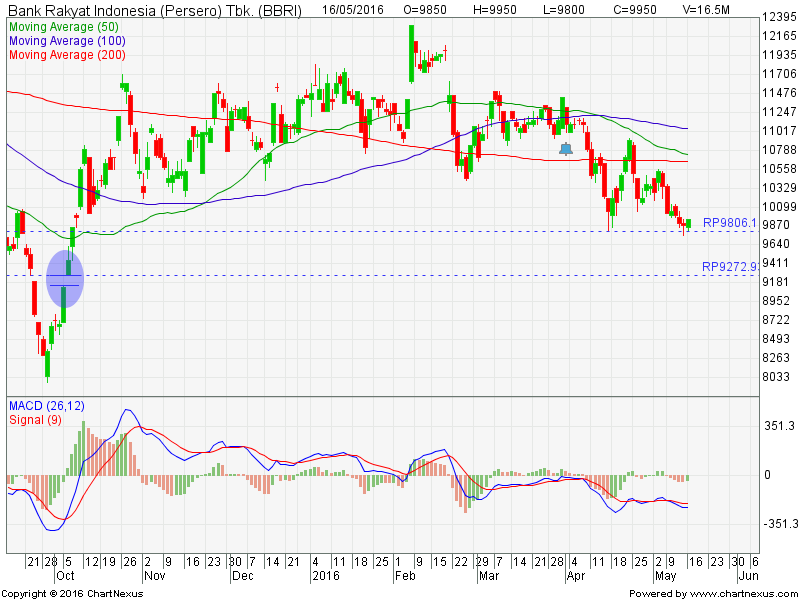Click the L=9800 low price value
This screenshot has width=800, height=600.
[x=564, y=10]
